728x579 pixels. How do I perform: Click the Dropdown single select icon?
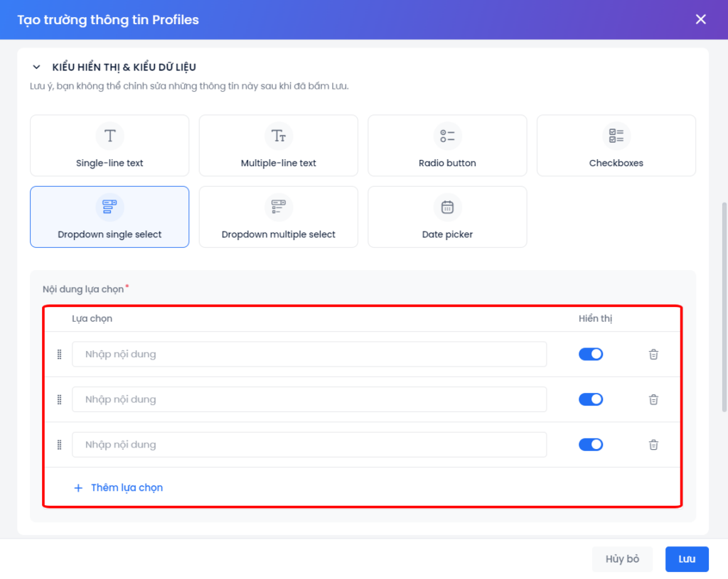pyautogui.click(x=109, y=207)
